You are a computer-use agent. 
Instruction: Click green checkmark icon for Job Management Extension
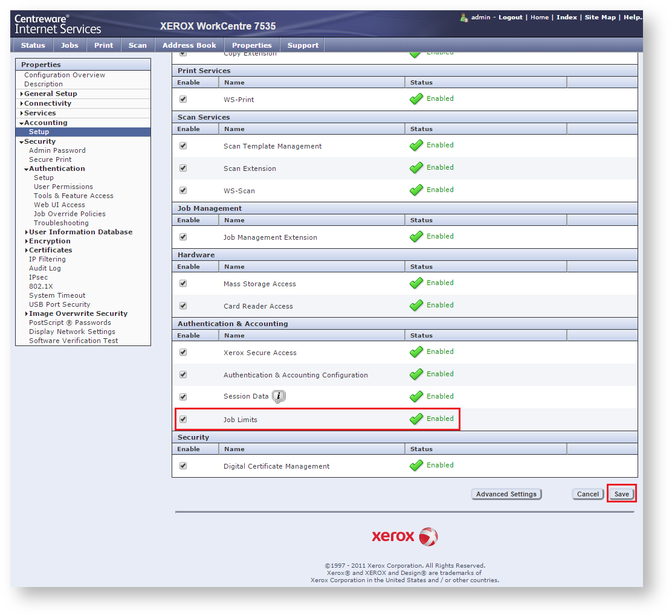click(x=416, y=237)
